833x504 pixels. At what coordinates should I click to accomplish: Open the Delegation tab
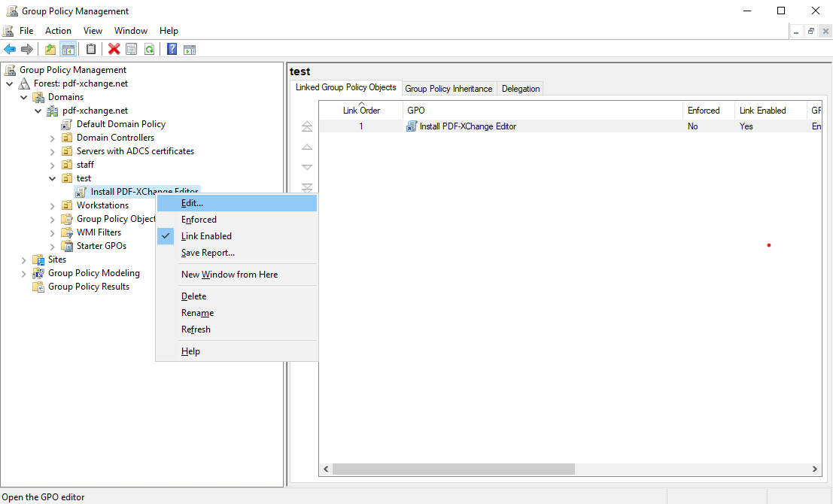click(x=521, y=89)
